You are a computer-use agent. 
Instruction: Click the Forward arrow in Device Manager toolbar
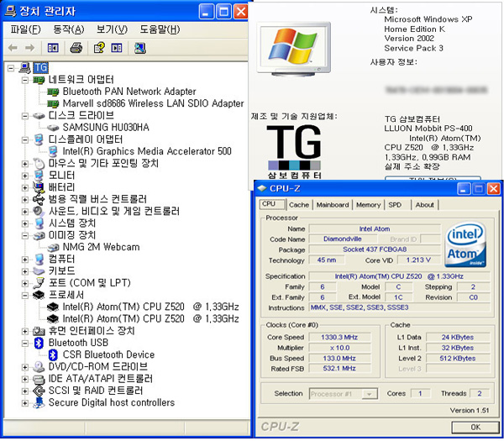29,48
